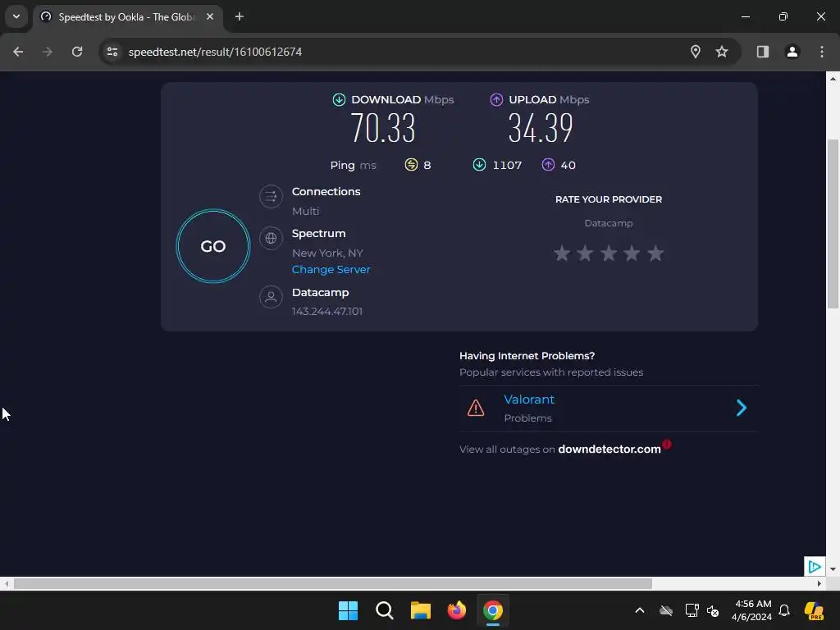Open the browser side panel

[763, 52]
